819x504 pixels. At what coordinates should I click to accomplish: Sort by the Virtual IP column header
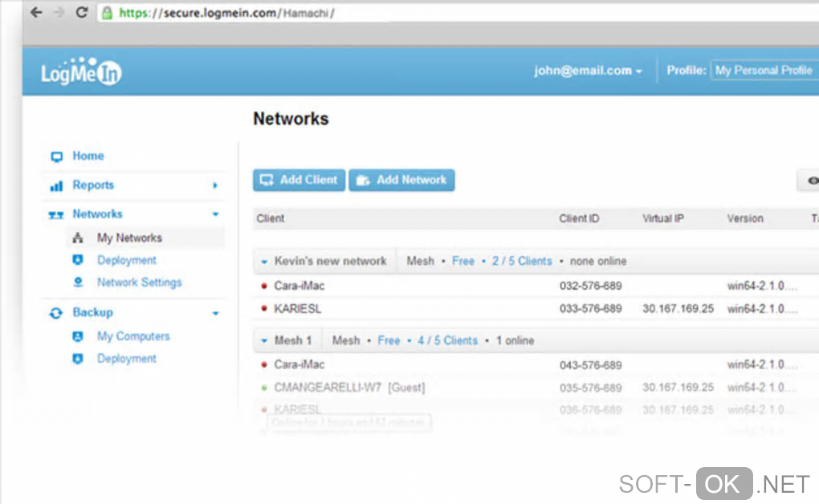[662, 218]
